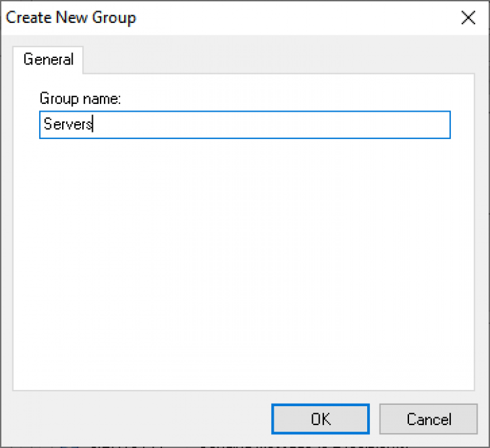The image size is (490, 448).
Task: Click the Group name label
Action: tap(81, 99)
